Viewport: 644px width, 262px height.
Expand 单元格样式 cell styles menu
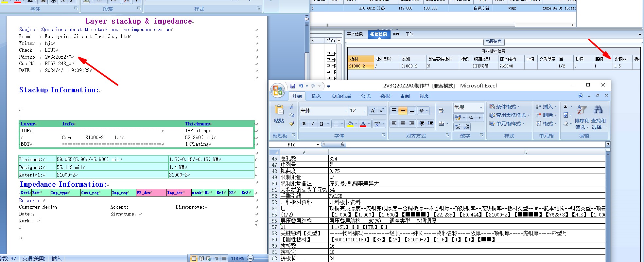point(507,123)
